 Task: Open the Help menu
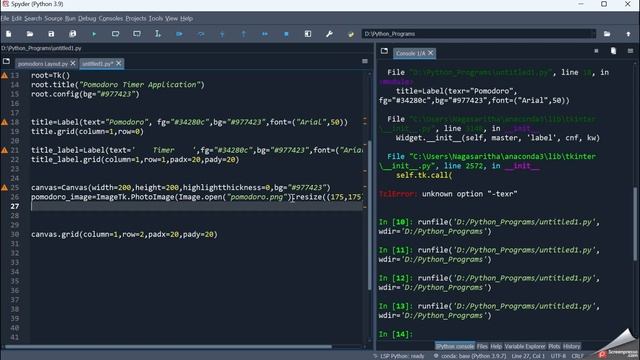coord(187,18)
